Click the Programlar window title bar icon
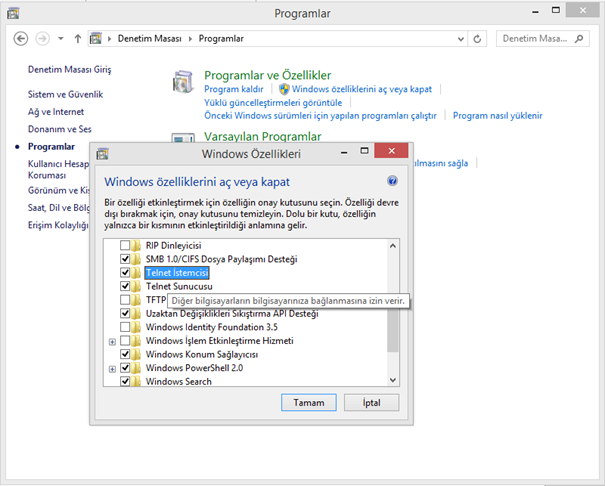605x486 pixels. 13,13
